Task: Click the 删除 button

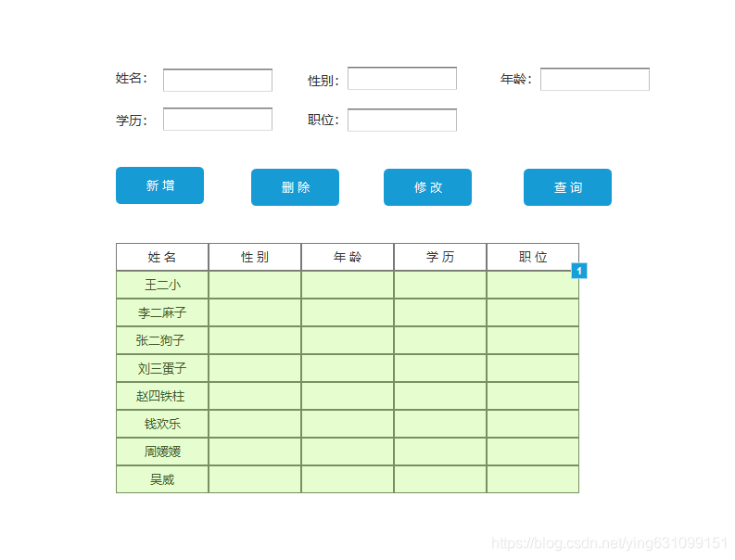Action: pos(296,187)
